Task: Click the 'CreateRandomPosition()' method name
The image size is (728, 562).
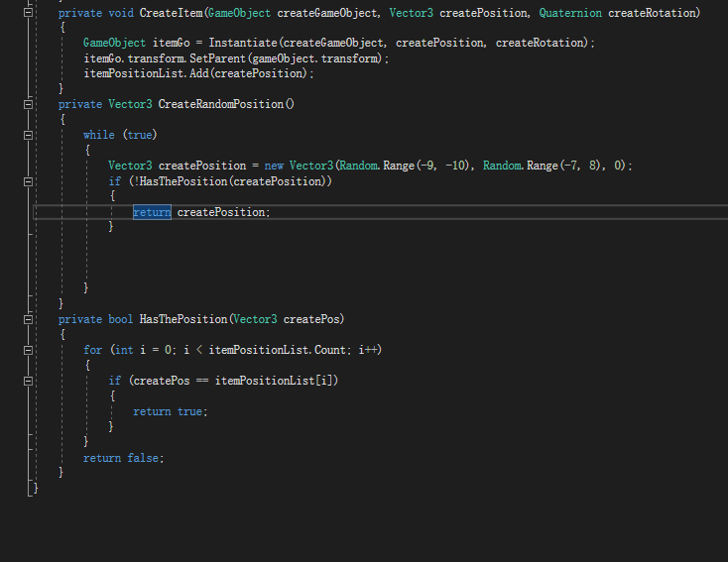Action: pos(226,104)
